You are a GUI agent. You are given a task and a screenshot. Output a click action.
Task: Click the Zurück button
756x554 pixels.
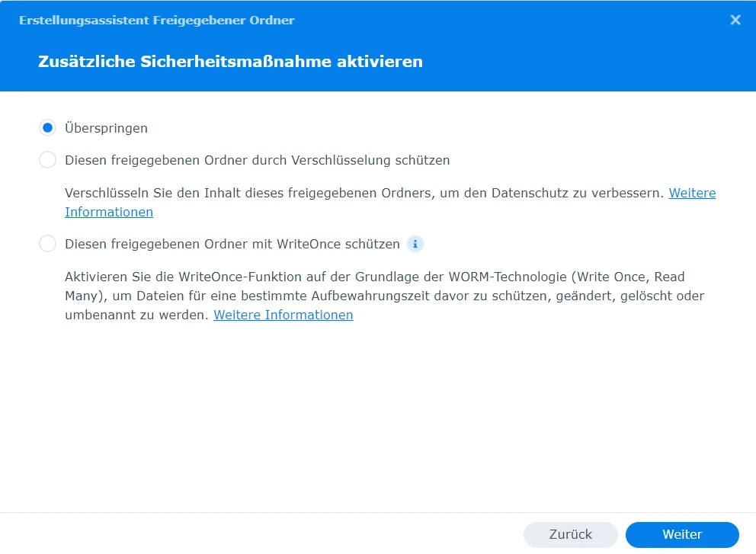[x=570, y=534]
